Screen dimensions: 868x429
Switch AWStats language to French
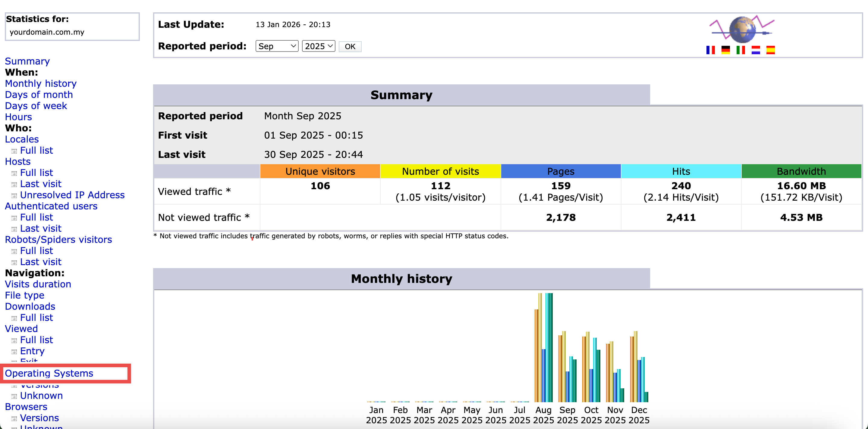[x=711, y=50]
